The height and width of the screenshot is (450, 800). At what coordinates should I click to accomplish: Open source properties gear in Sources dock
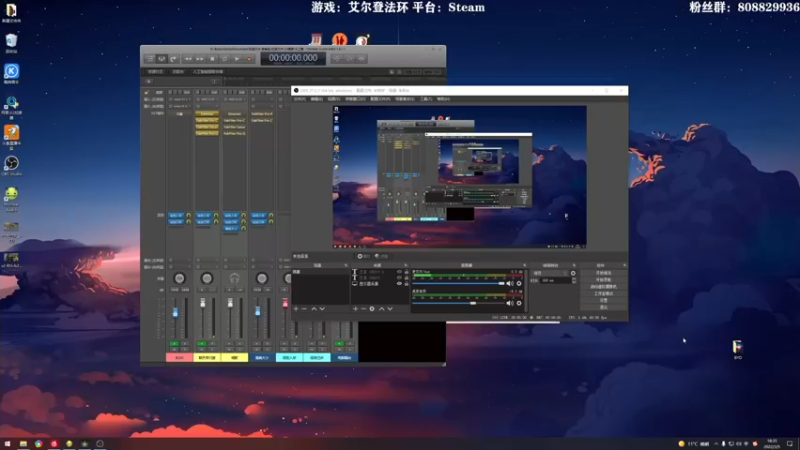(372, 309)
